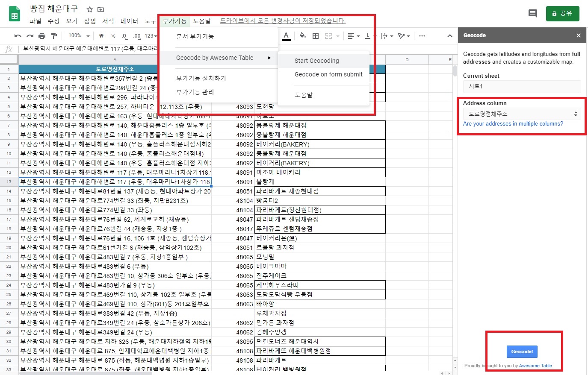Open the Awesome Table link
Viewport: 588px width, 375px height.
pyautogui.click(x=535, y=366)
